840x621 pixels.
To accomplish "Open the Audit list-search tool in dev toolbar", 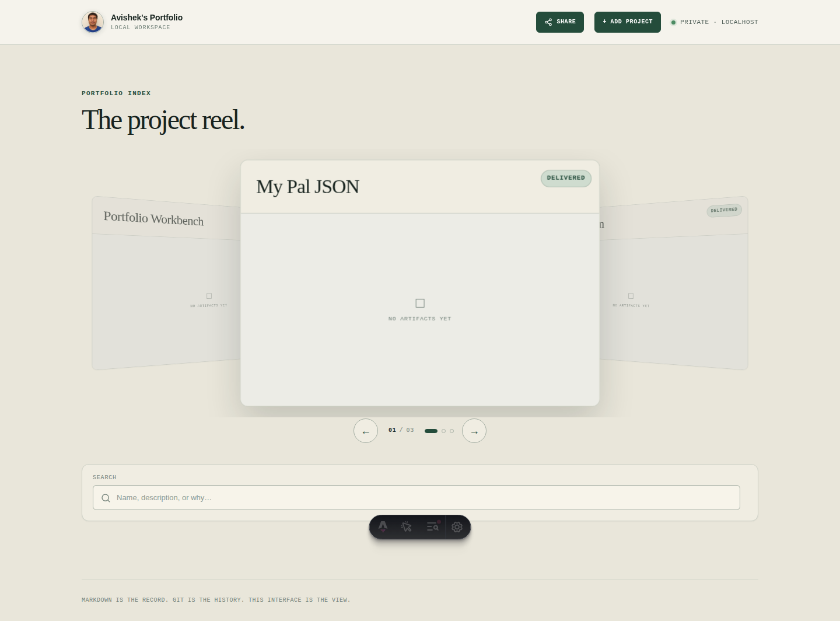I will click(x=432, y=527).
